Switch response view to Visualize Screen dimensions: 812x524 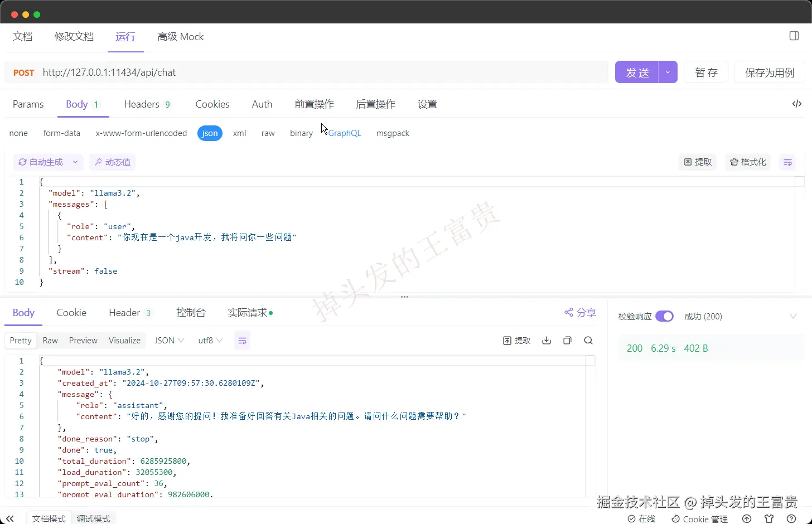(124, 341)
